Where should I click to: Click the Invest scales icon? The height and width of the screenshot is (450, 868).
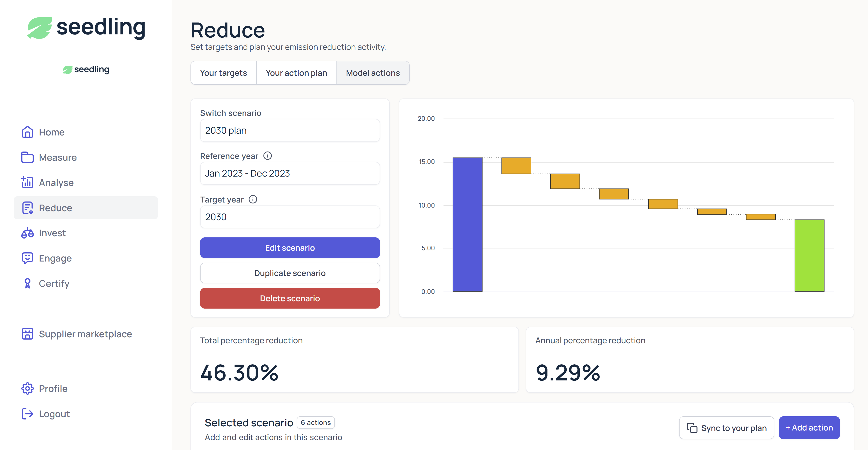(27, 233)
